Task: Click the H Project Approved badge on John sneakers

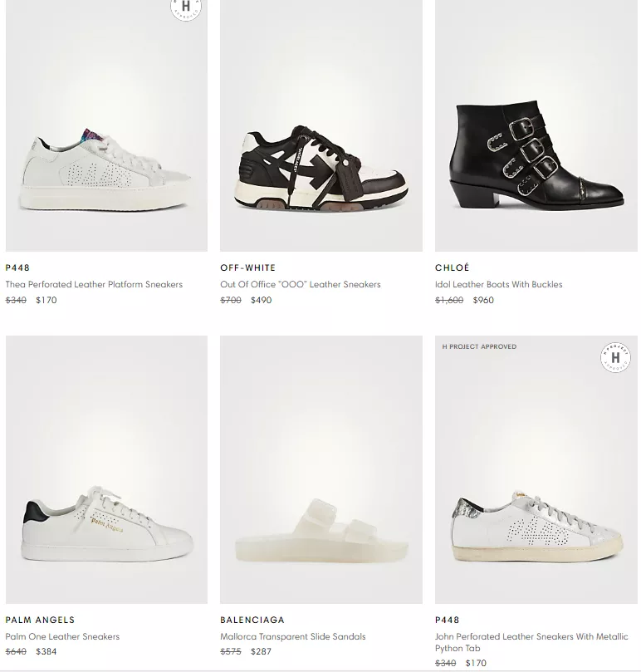Action: coord(615,357)
